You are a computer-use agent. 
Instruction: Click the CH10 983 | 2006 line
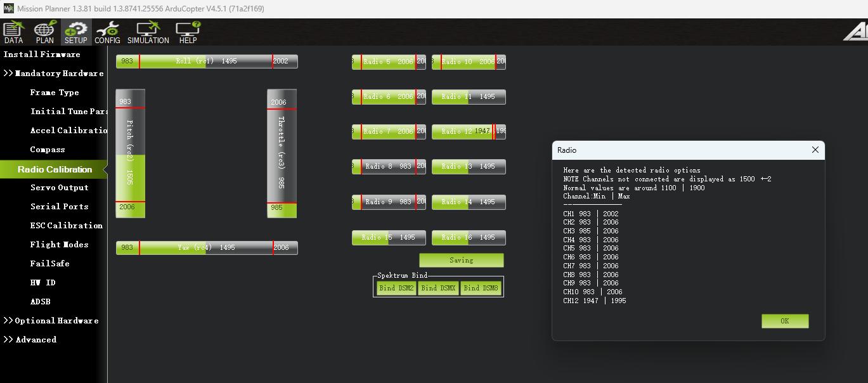(593, 292)
